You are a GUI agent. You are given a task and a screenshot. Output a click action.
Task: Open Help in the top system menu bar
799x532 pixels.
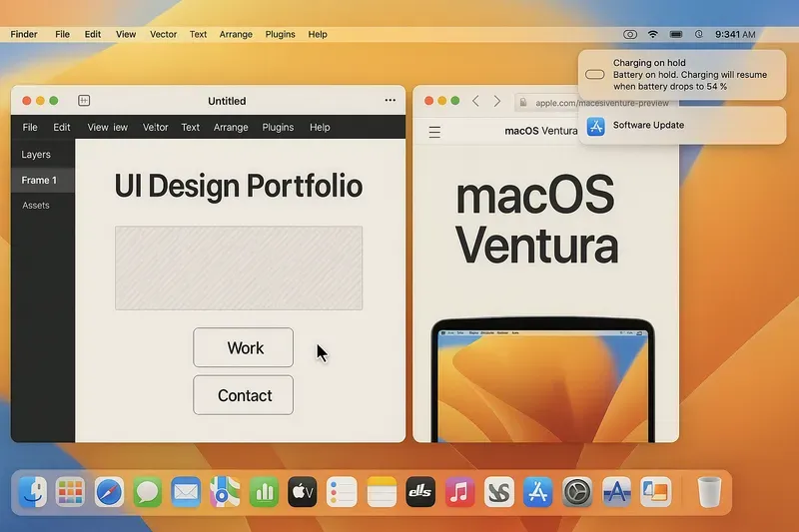click(x=318, y=34)
